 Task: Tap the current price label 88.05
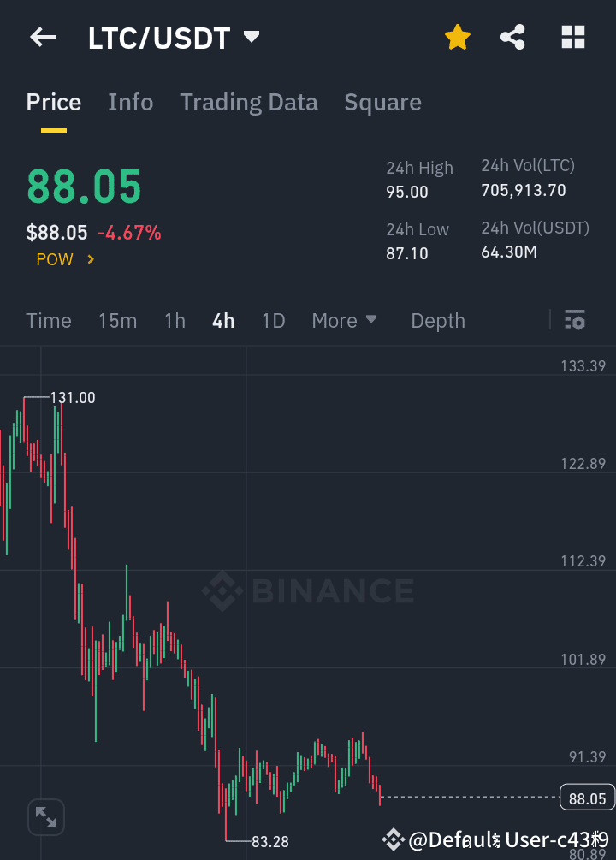click(84, 187)
